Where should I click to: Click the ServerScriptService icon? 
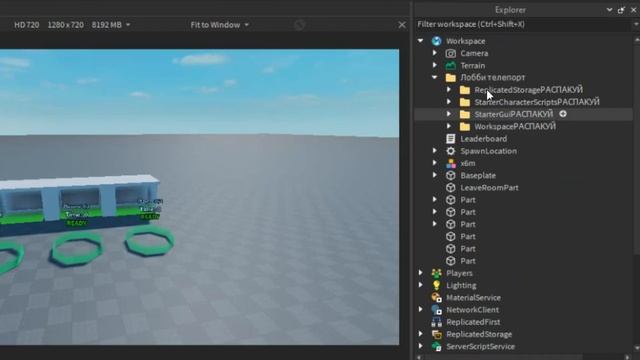pyautogui.click(x=436, y=347)
